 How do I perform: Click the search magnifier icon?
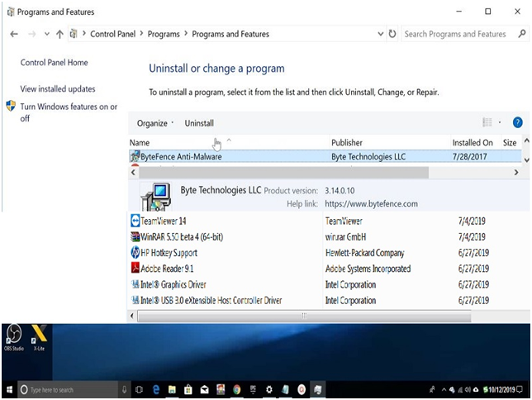click(x=522, y=34)
